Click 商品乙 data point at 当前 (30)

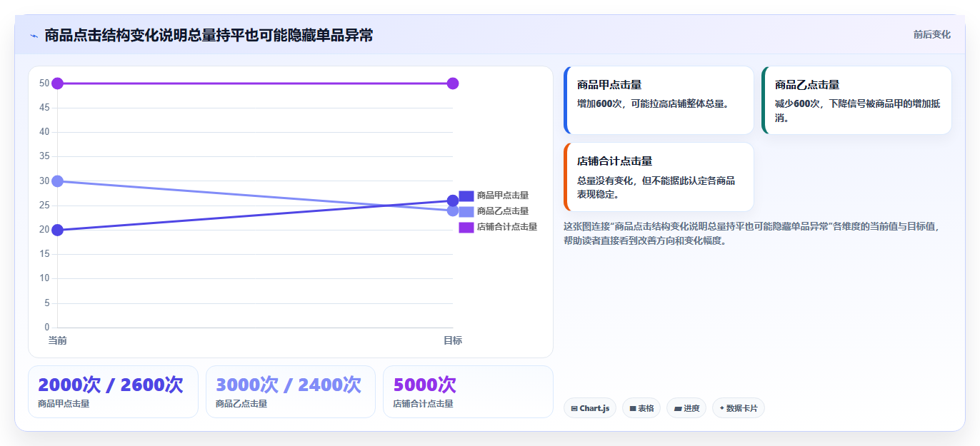(x=57, y=181)
